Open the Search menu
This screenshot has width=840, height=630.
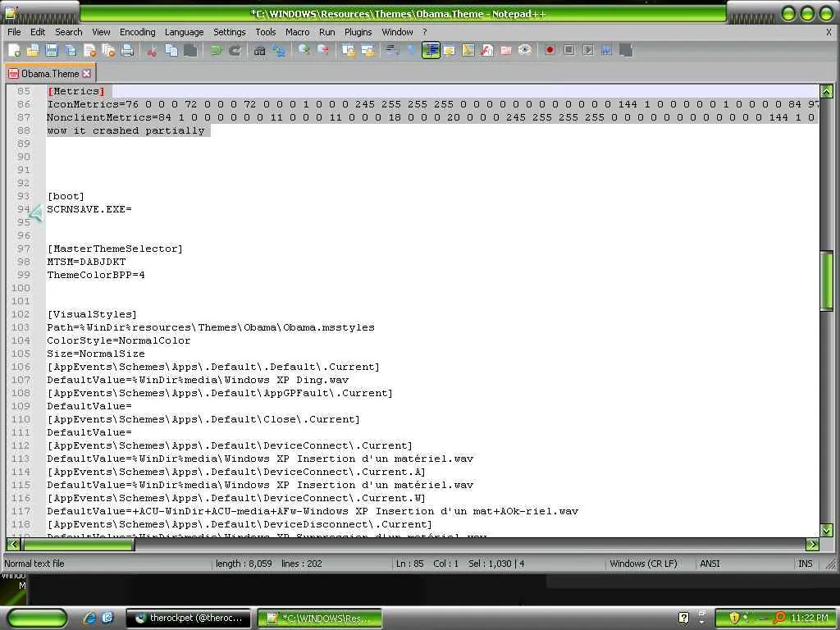(x=69, y=32)
